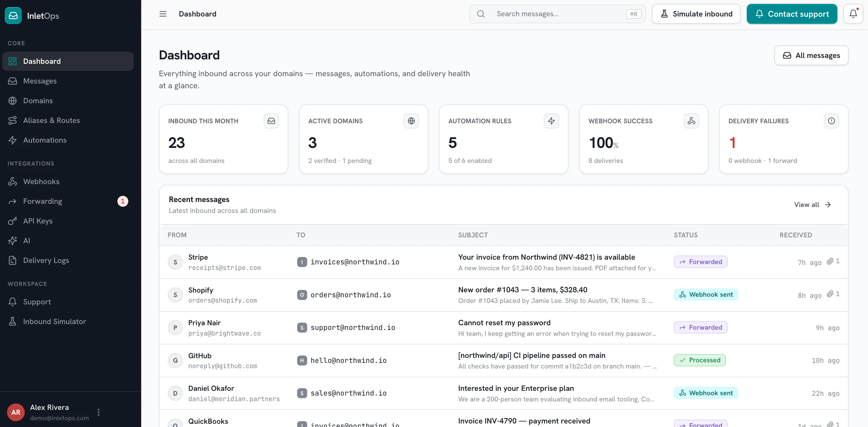Click the alias badge beside invoices@northwind.io in Stripe row

[x=302, y=262]
